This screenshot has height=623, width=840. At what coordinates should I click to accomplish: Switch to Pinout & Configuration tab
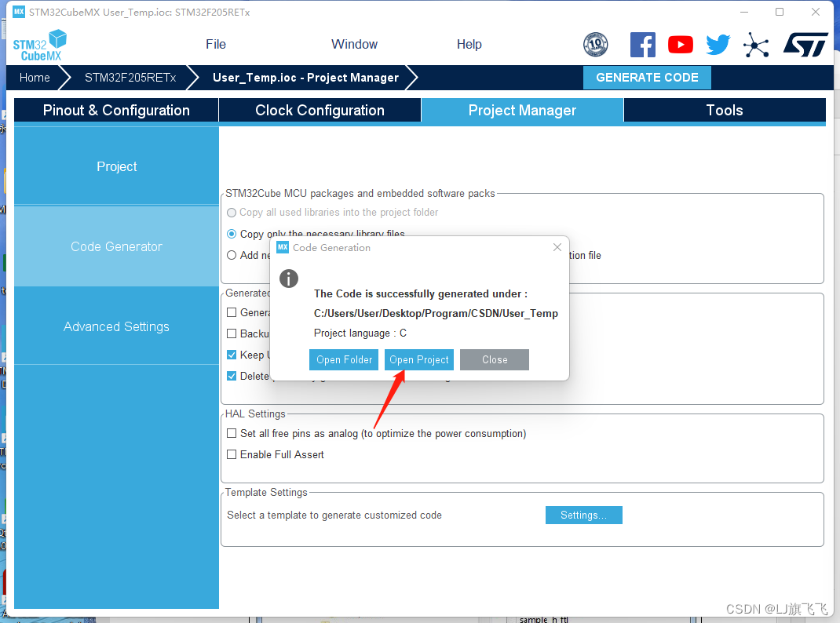pos(116,111)
